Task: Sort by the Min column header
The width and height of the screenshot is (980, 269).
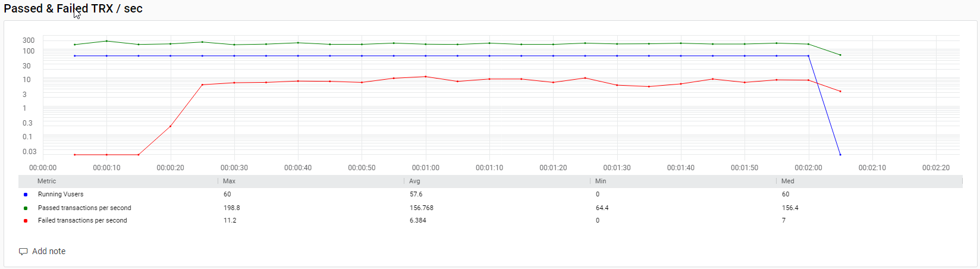Action: (x=601, y=182)
